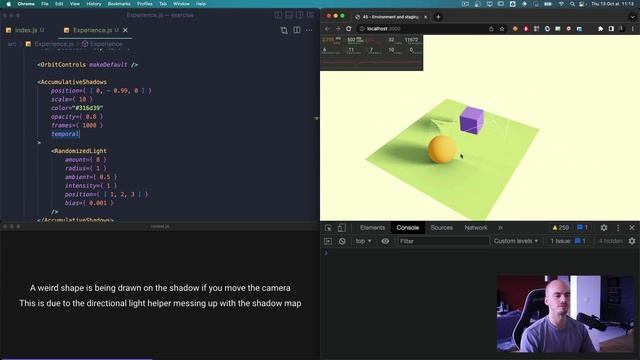Viewport: 640px width, 360px height.
Task: Open the History menu in menu bar
Action: click(94, 4)
